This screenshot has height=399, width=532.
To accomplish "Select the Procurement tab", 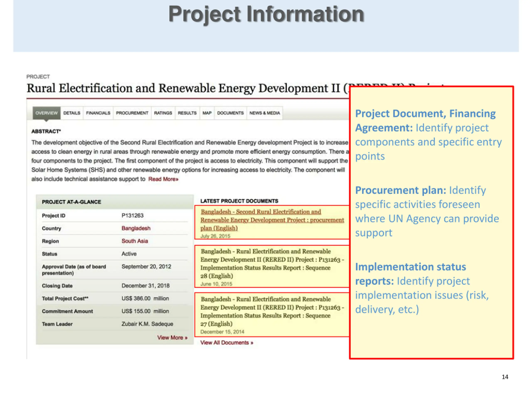I will click(132, 113).
